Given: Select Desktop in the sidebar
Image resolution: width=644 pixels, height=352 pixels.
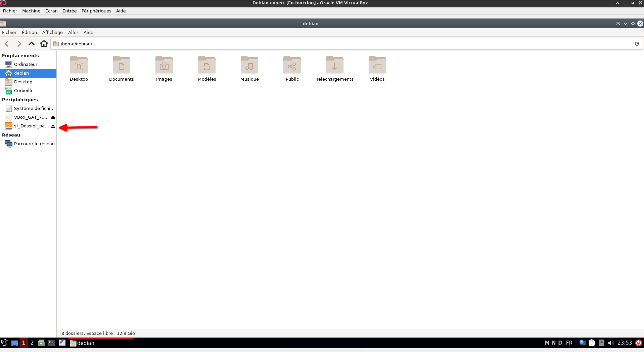Looking at the screenshot, I should point(28,82).
